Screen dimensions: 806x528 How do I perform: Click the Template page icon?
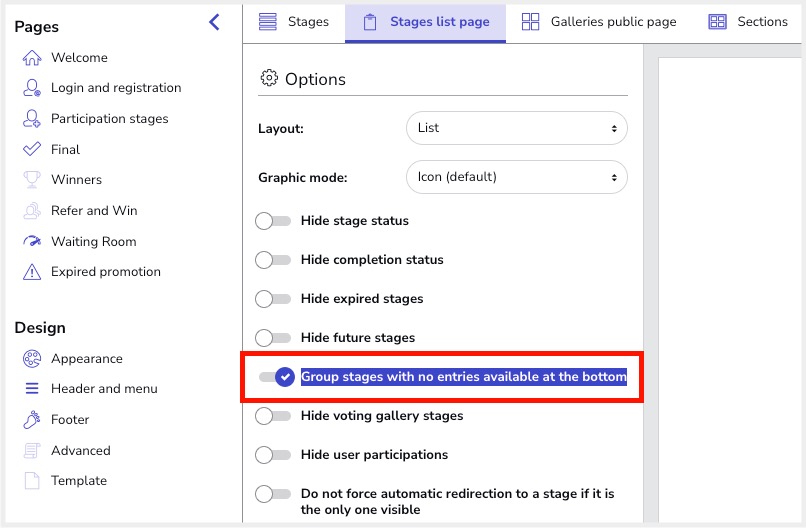click(x=32, y=481)
